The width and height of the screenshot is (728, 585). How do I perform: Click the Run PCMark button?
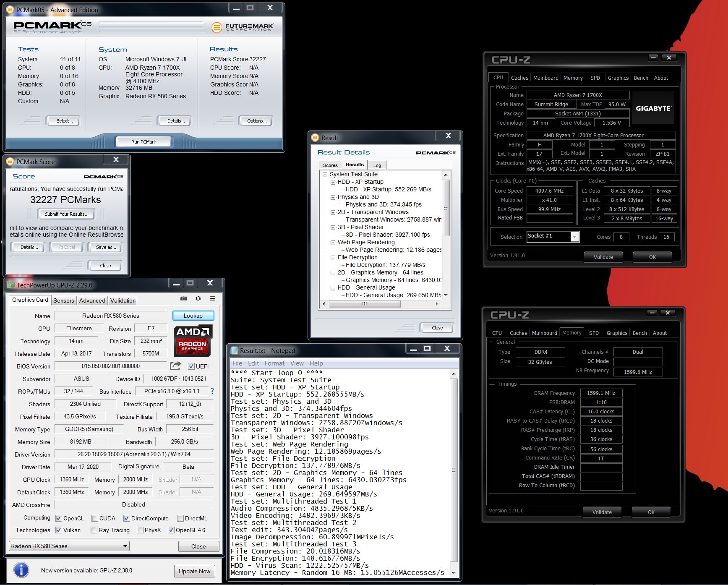(144, 142)
